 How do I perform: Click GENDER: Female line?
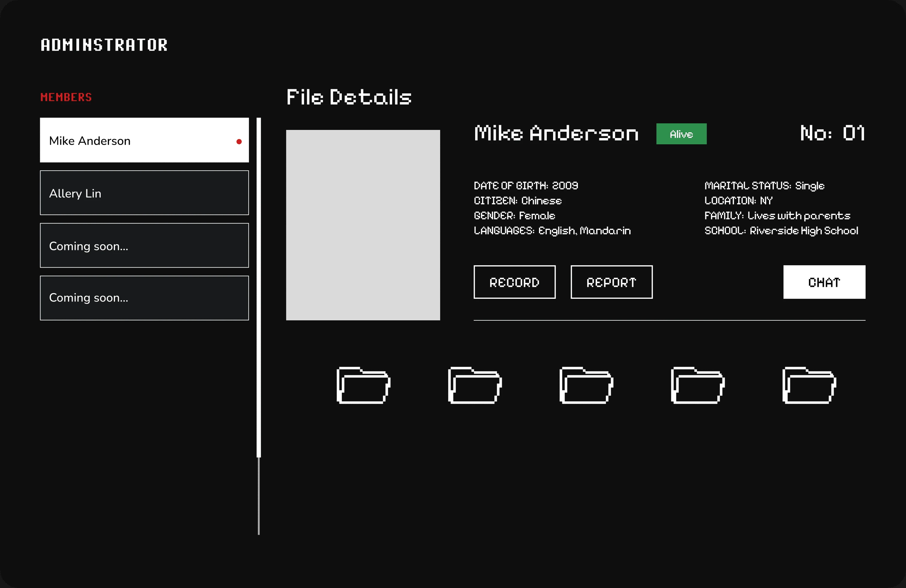[x=515, y=216]
